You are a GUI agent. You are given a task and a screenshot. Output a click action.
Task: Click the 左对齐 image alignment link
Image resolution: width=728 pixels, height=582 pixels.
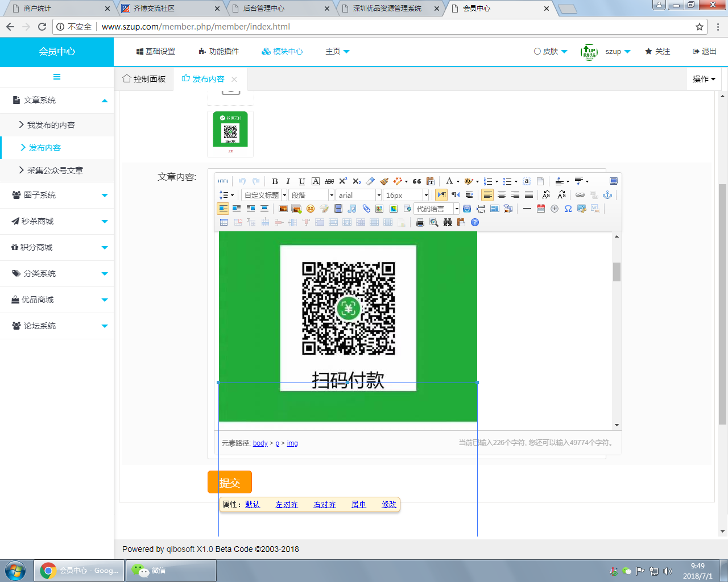coord(287,504)
